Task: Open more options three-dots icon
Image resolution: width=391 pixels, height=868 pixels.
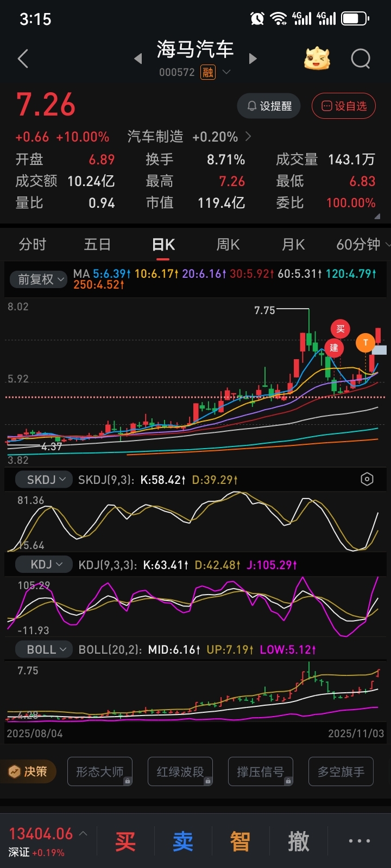Action: tap(359, 841)
